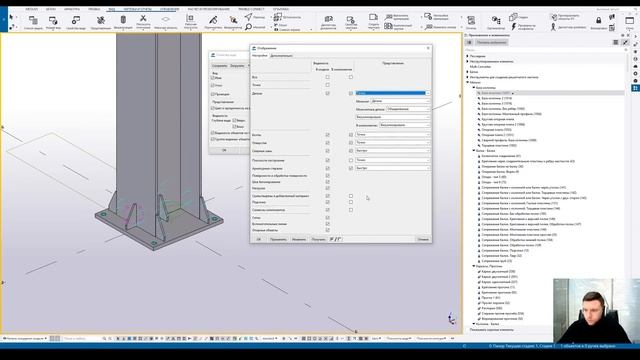Expand the Колонна - Балка group
Screen dimensions: 640x360
(474, 324)
